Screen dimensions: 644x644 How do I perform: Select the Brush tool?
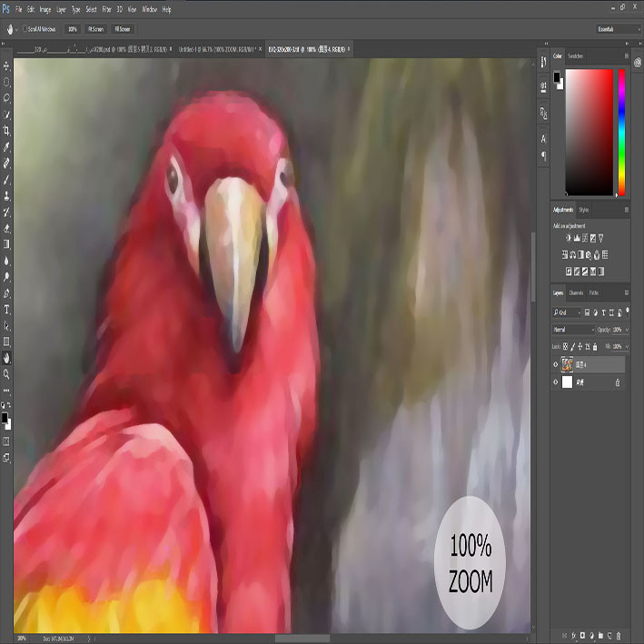tap(6, 180)
